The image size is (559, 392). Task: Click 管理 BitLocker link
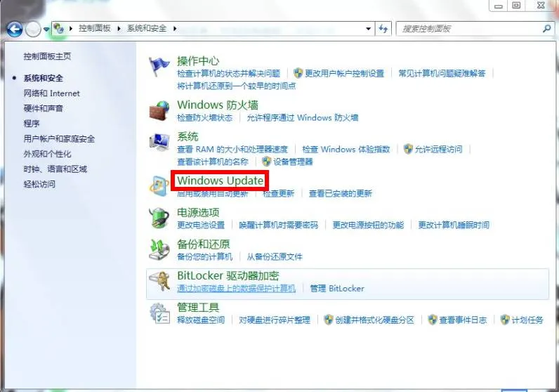(337, 288)
